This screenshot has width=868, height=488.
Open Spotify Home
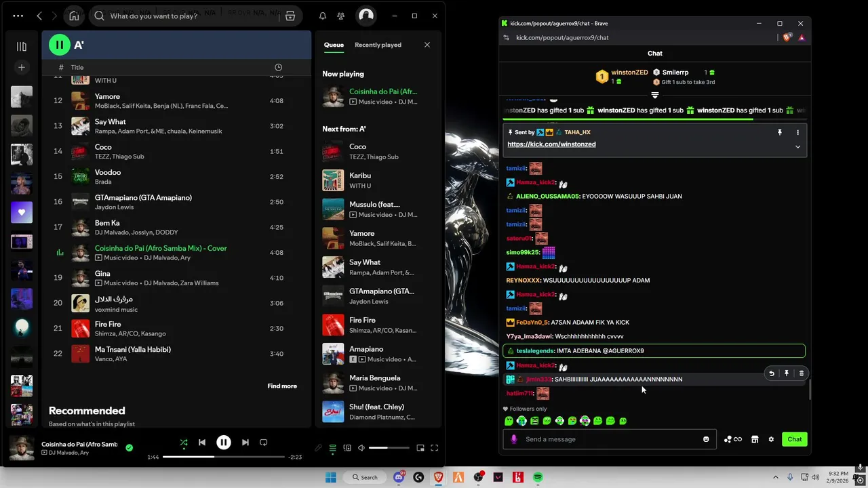coord(74,16)
